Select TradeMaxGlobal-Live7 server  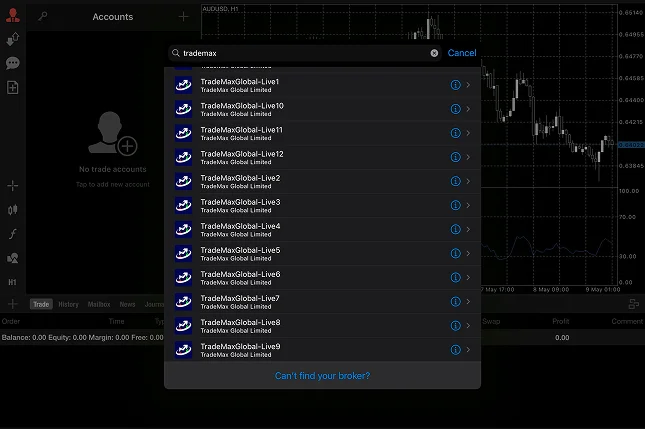point(322,301)
